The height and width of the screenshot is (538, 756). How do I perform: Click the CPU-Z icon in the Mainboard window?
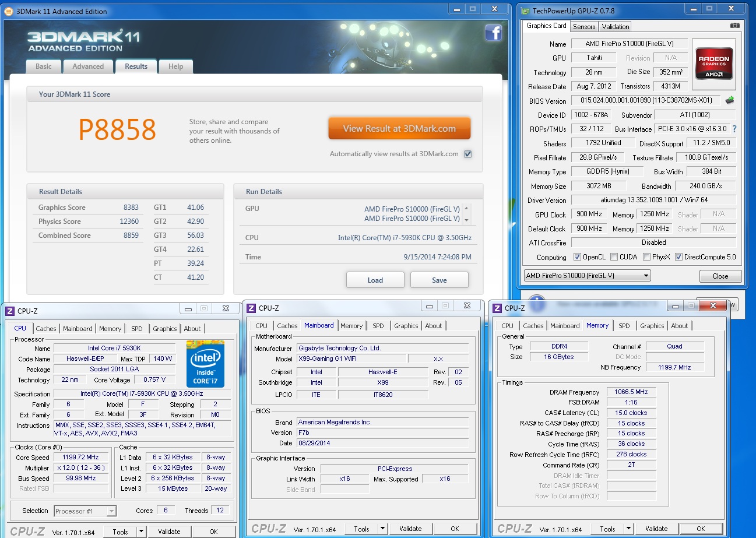tap(251, 308)
